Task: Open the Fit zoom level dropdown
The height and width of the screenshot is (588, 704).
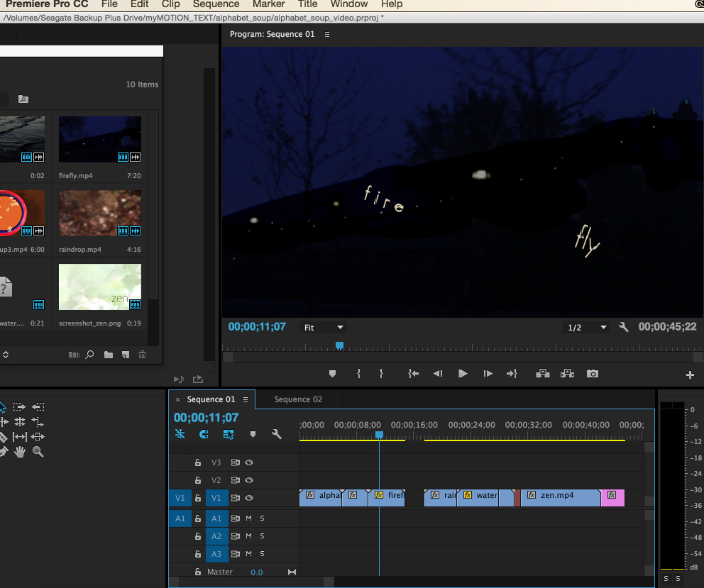Action: coord(323,327)
